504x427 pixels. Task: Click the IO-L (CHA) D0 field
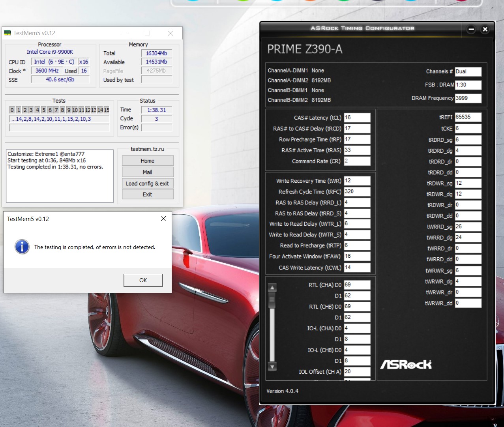(357, 328)
